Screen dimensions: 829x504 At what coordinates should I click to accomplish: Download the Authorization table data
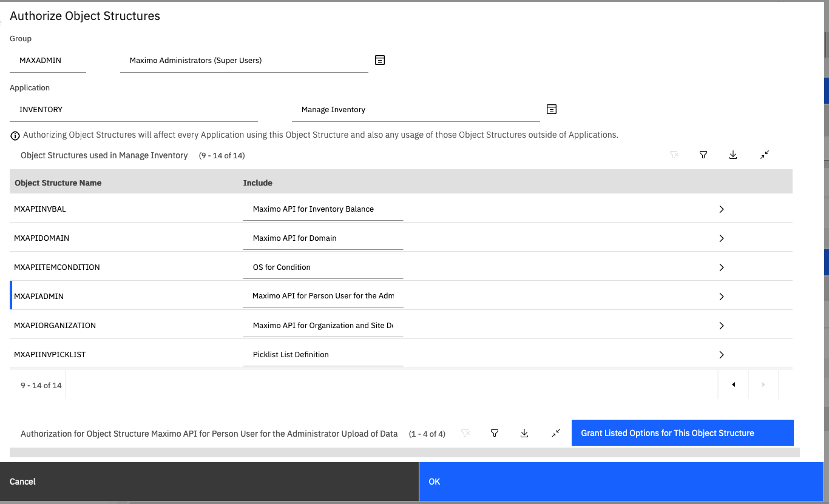[524, 433]
